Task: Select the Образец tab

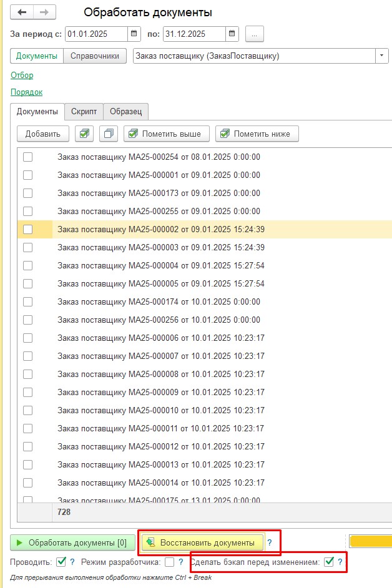Action: point(125,111)
